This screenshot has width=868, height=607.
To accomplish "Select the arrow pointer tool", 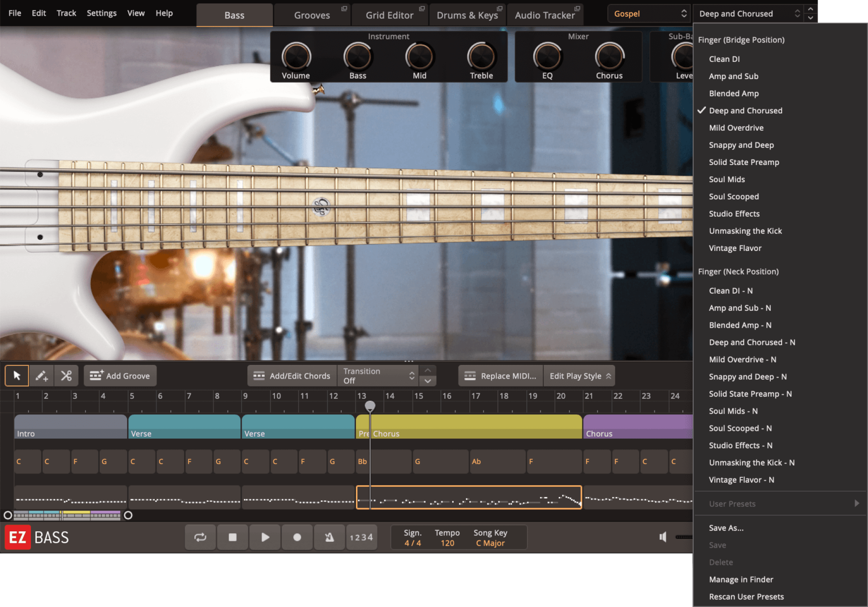I will pos(16,375).
